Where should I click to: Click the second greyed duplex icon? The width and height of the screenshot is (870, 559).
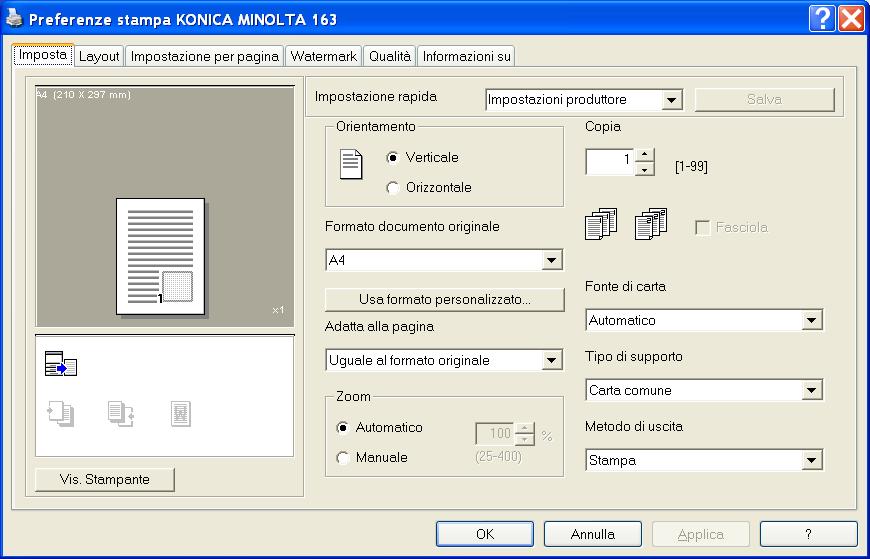pos(120,414)
